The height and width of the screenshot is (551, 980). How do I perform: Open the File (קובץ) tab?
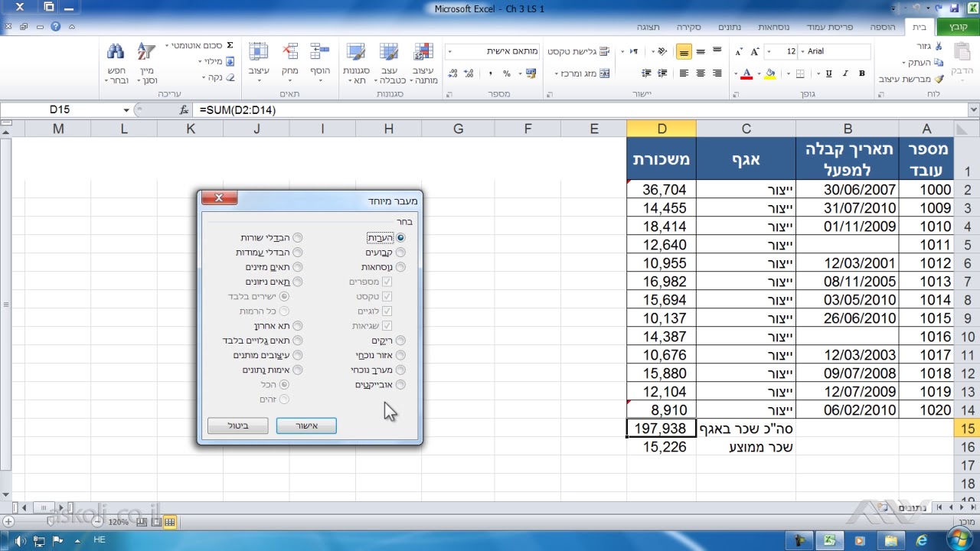959,27
